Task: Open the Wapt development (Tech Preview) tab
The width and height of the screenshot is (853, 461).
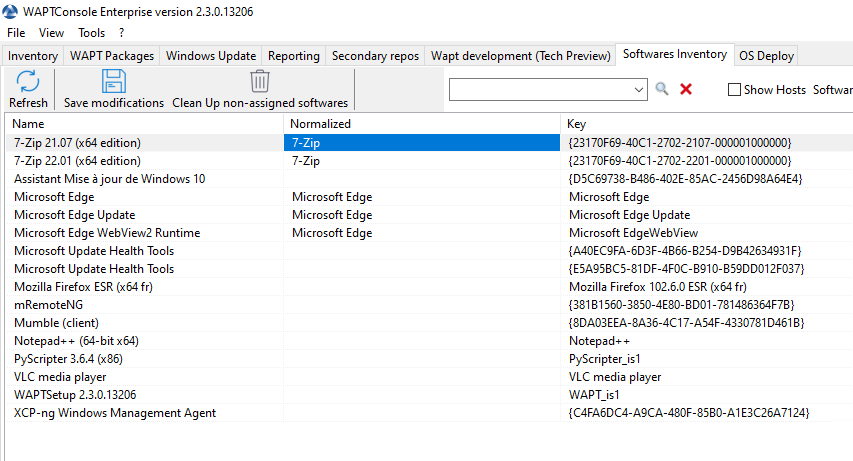Action: pyautogui.click(x=521, y=56)
